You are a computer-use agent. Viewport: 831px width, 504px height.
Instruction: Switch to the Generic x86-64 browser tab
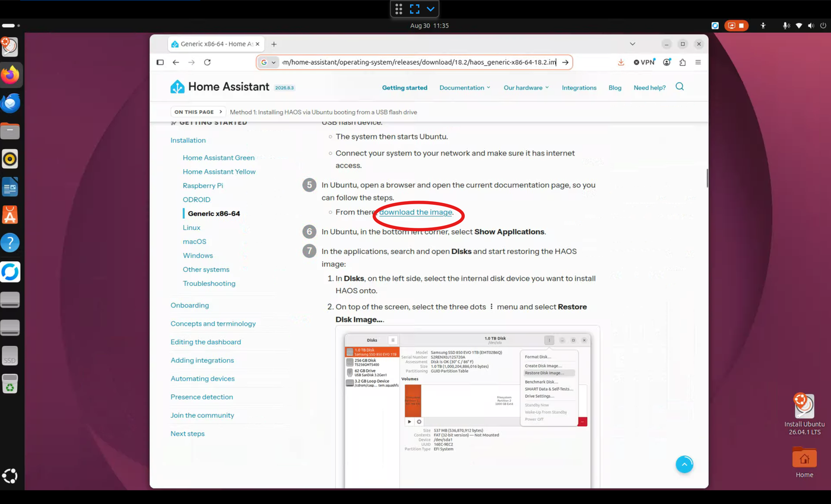(216, 44)
